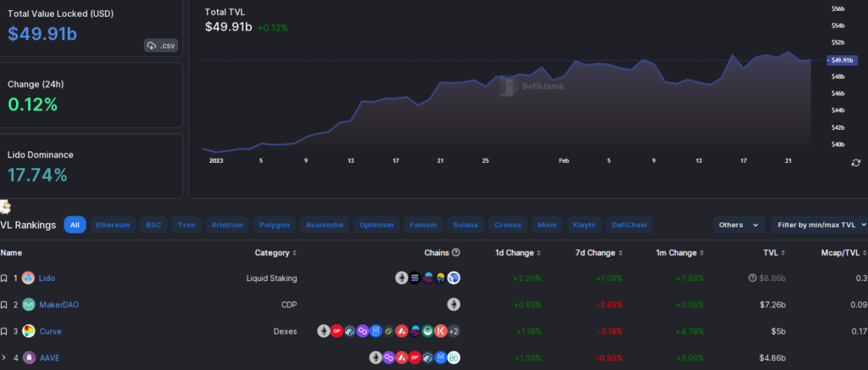Click the AAVE protocol logo
The width and height of the screenshot is (868, 370).
pos(29,357)
